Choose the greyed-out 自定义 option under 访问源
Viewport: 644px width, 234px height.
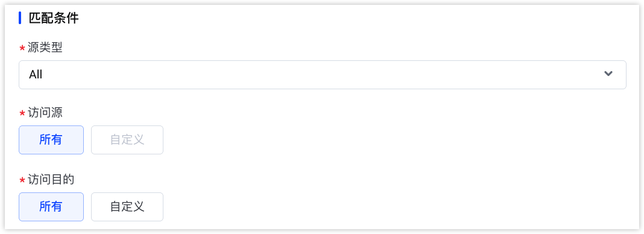127,140
